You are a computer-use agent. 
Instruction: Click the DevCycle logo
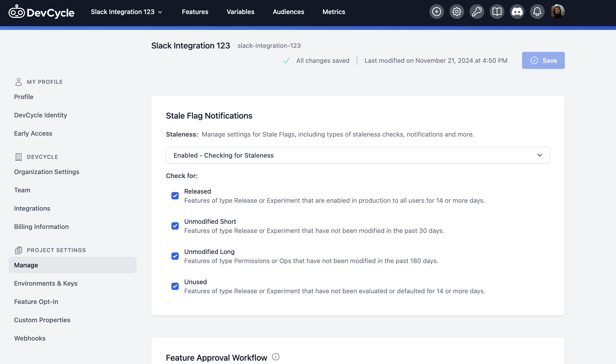[x=42, y=12]
